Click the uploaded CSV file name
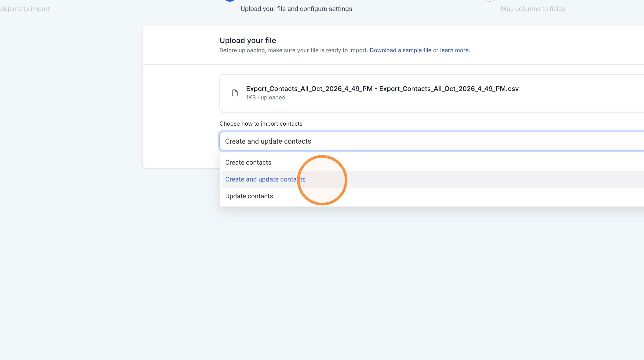Image resolution: width=644 pixels, height=360 pixels. pos(382,89)
